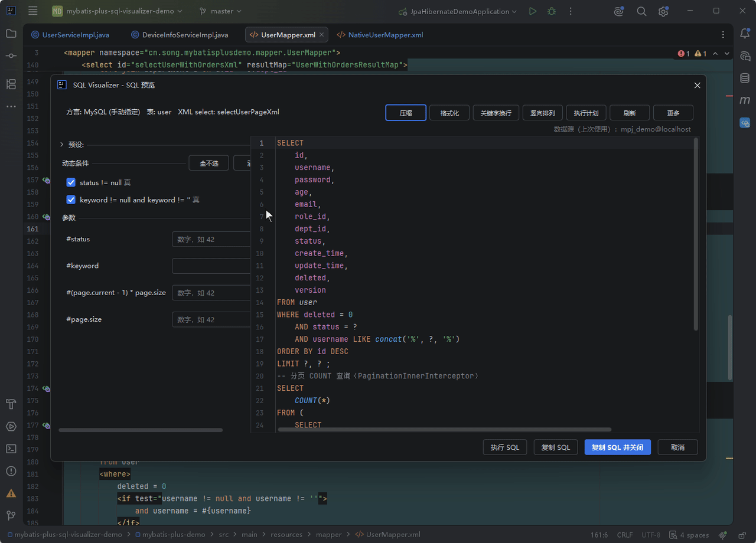The image size is (756, 543).
Task: Open the Problems tool window icon
Action: pos(11,471)
